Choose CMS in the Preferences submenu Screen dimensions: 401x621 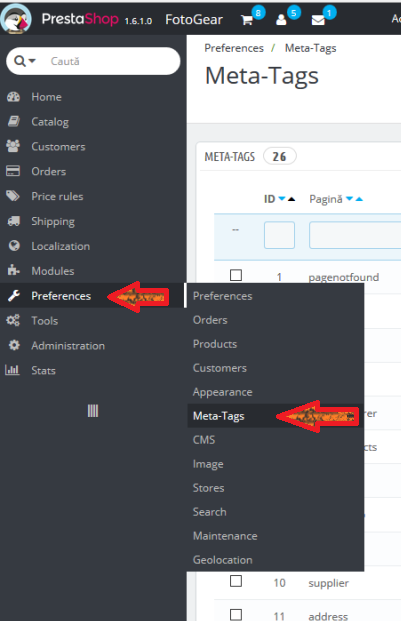pyautogui.click(x=204, y=440)
